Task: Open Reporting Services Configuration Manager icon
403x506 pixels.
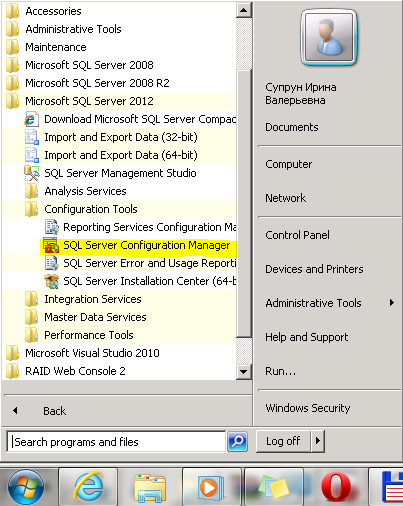Action: 51,227
